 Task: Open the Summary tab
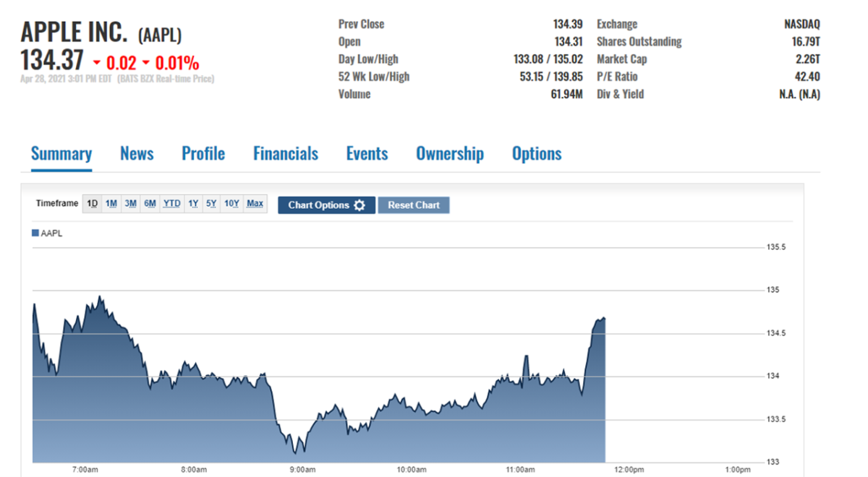[61, 154]
